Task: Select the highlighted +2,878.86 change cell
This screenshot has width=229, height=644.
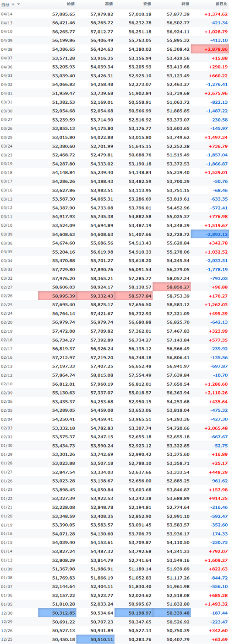Action: tap(210, 49)
